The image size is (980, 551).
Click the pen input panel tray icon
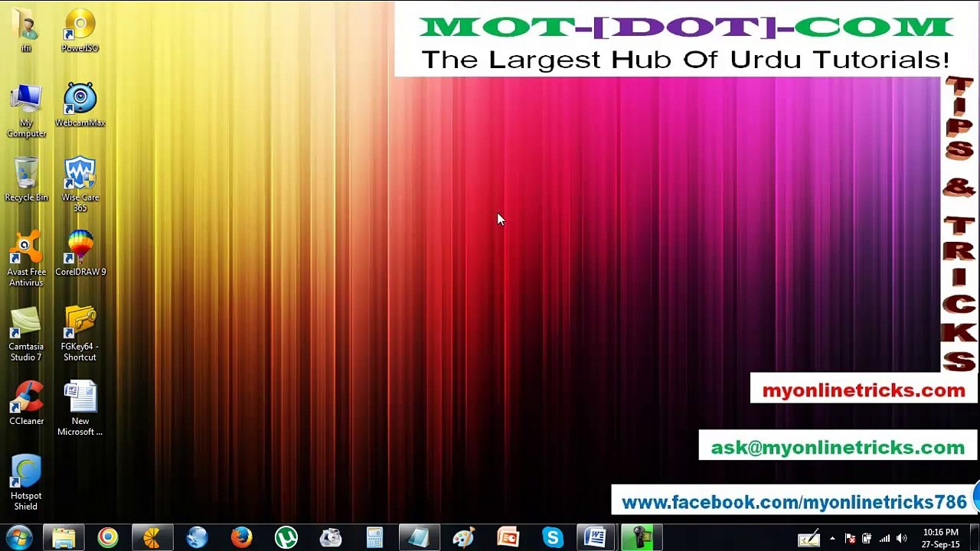point(809,539)
